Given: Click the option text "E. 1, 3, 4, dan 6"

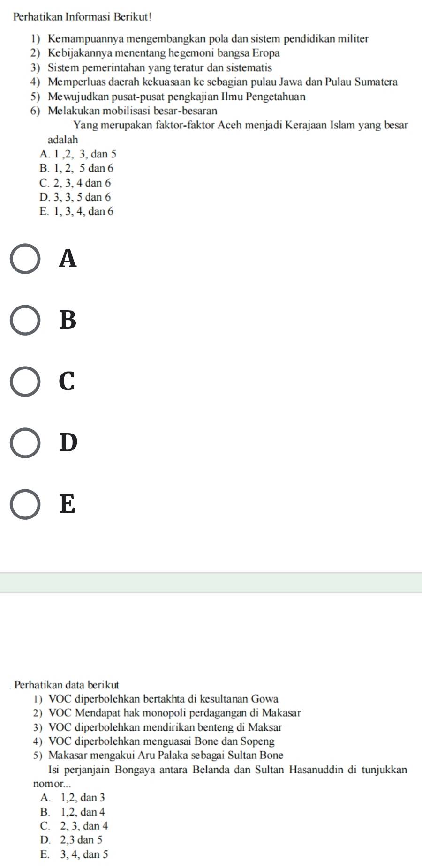Looking at the screenshot, I should [77, 211].
